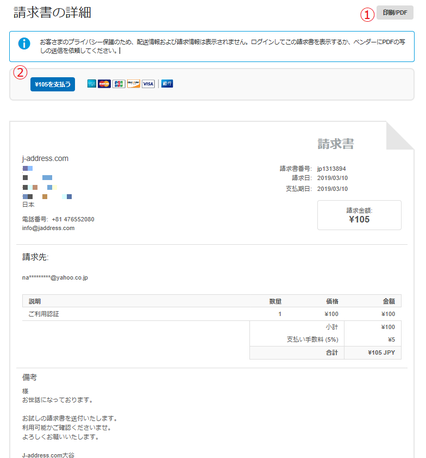Click the blue bank transfer icon

(167, 84)
